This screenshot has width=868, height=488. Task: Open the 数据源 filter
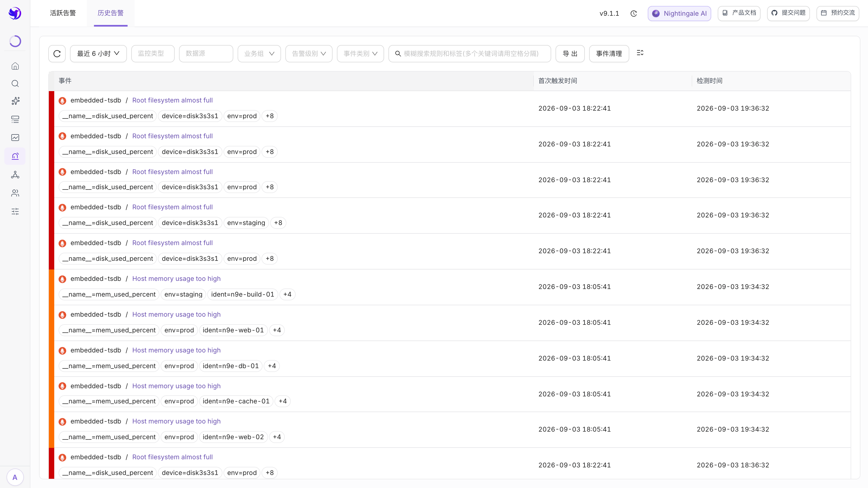coord(206,54)
